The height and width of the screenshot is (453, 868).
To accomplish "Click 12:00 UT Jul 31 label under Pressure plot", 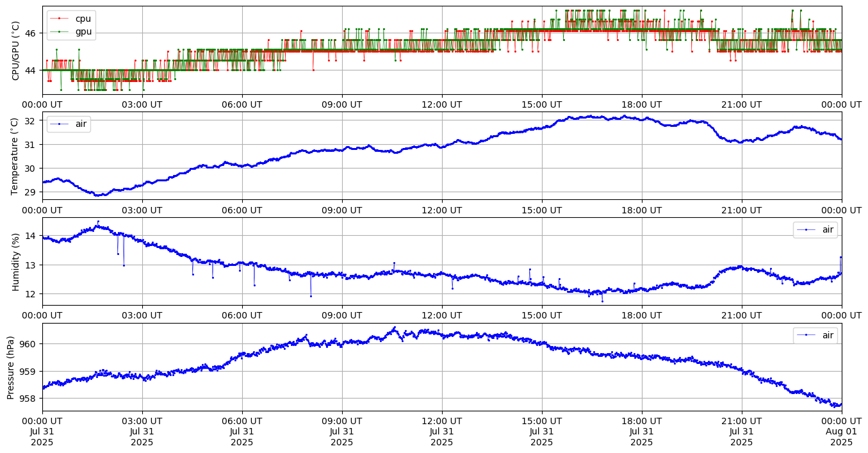I will [x=442, y=431].
